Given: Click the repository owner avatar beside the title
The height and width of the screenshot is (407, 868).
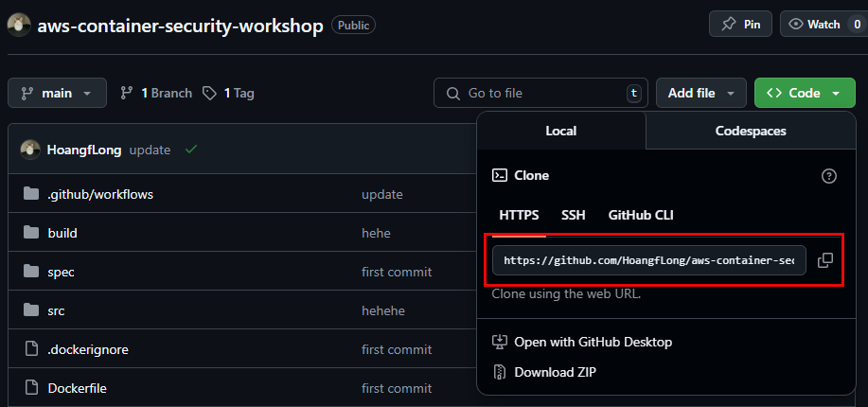Looking at the screenshot, I should point(19,25).
